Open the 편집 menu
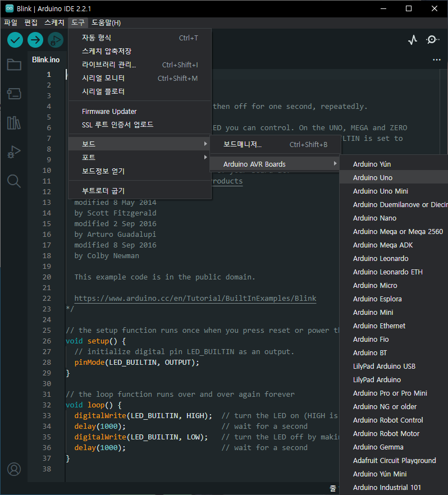 (x=31, y=22)
